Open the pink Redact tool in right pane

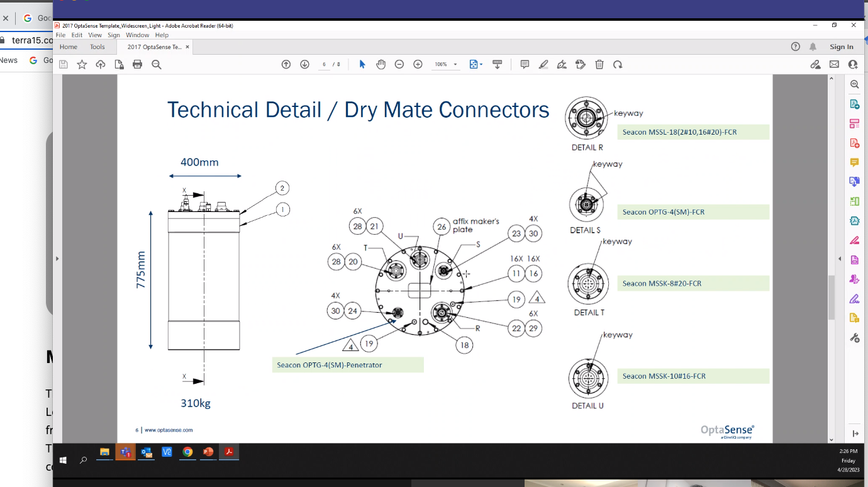click(854, 240)
